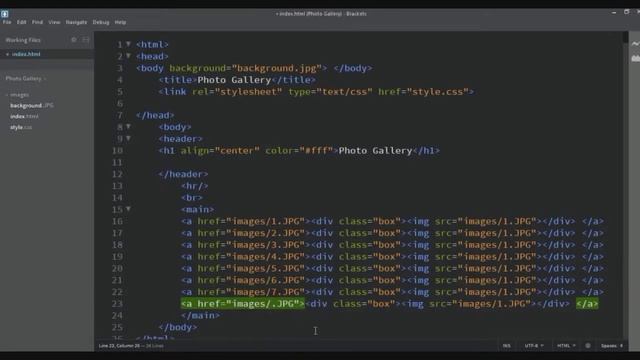The height and width of the screenshot is (360, 640).
Task: Click "images/4.JPG" href on line 19
Action: 265,257
